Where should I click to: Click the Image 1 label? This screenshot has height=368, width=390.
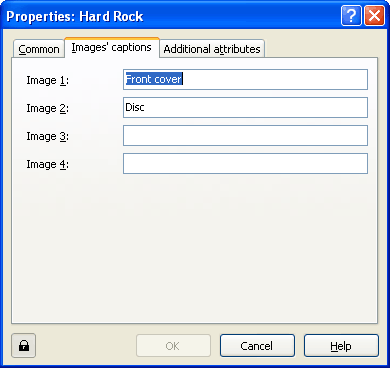pos(47,80)
